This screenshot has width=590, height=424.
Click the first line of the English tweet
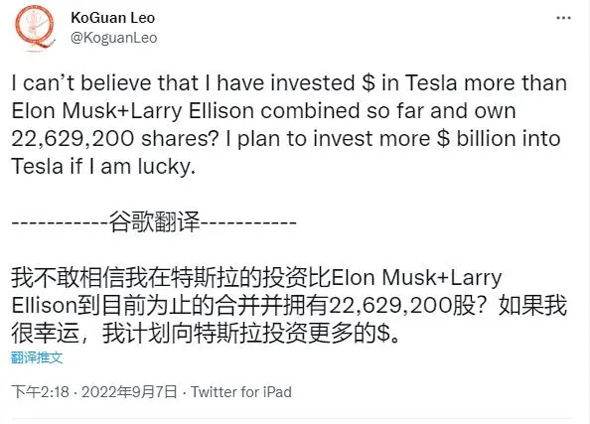[x=289, y=83]
